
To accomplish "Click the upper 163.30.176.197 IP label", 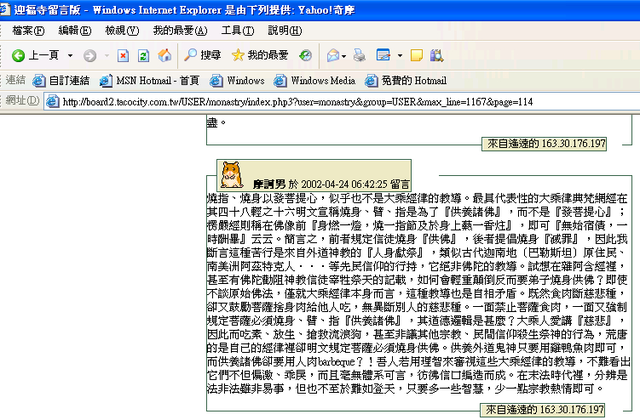I will pyautogui.click(x=573, y=144).
